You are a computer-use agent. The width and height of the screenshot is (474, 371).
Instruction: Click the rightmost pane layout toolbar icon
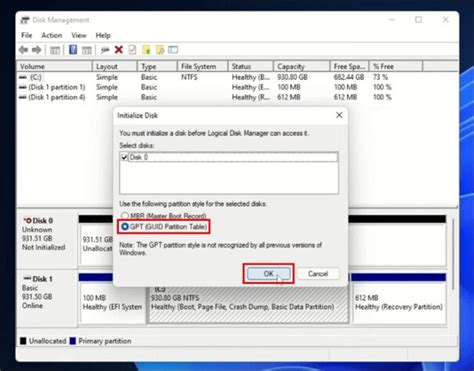click(x=173, y=50)
